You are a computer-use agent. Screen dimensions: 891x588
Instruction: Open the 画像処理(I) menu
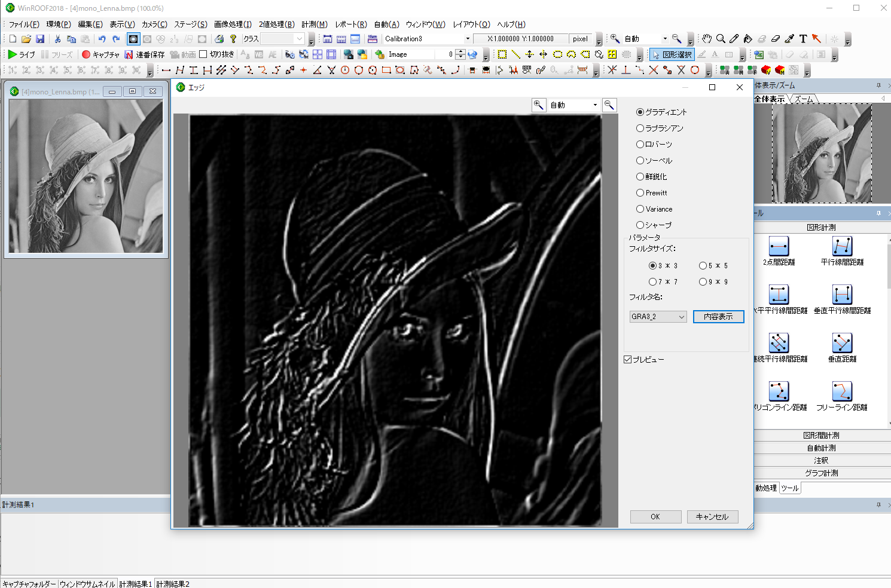coord(233,24)
